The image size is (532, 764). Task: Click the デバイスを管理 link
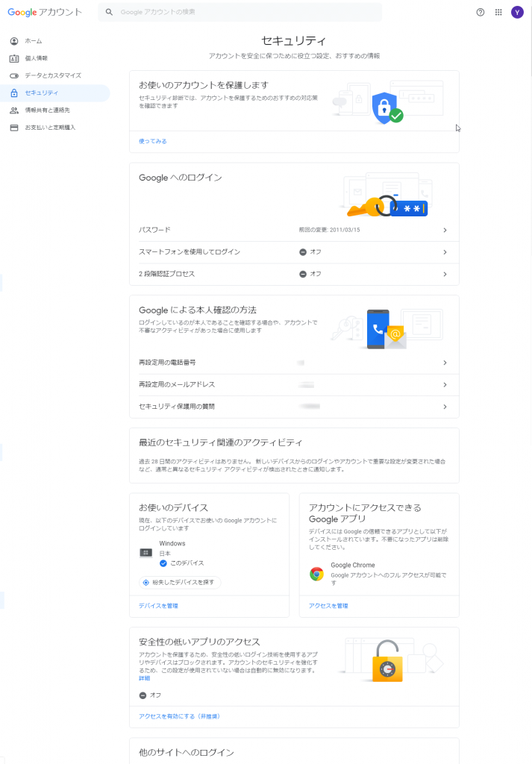pyautogui.click(x=158, y=606)
